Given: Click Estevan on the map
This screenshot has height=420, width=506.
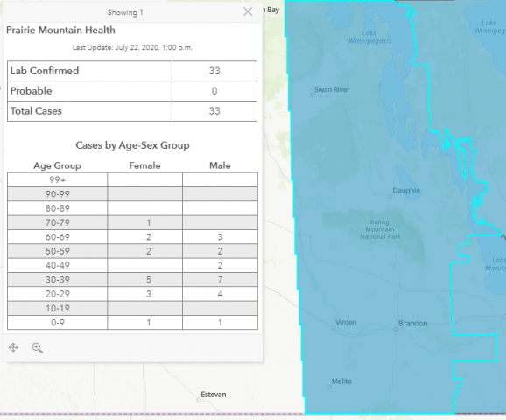Looking at the screenshot, I should pyautogui.click(x=214, y=395).
